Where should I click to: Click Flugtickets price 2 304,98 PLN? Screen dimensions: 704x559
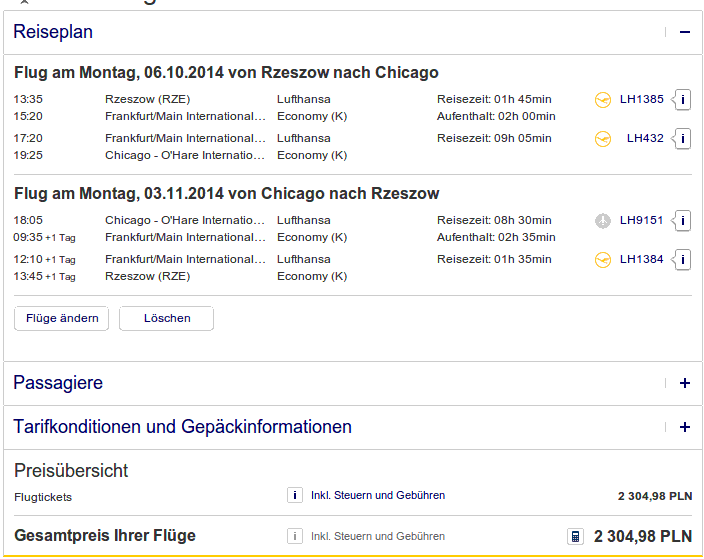click(655, 497)
